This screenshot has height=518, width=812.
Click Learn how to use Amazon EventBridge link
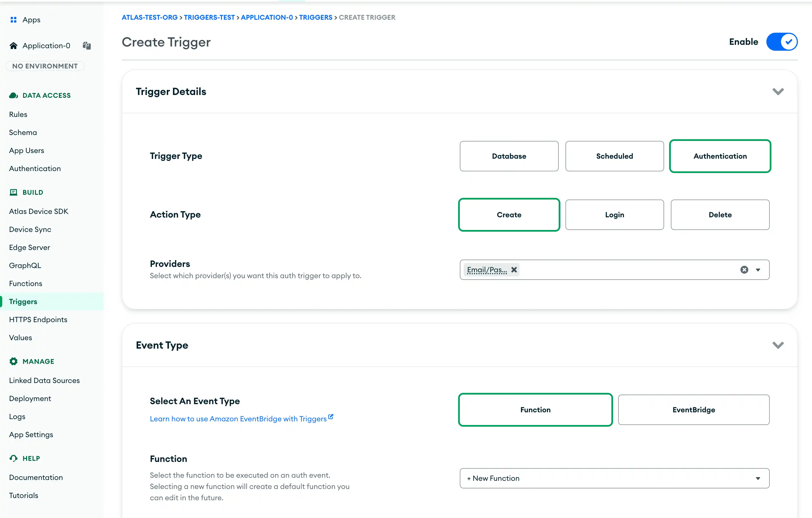241,419
